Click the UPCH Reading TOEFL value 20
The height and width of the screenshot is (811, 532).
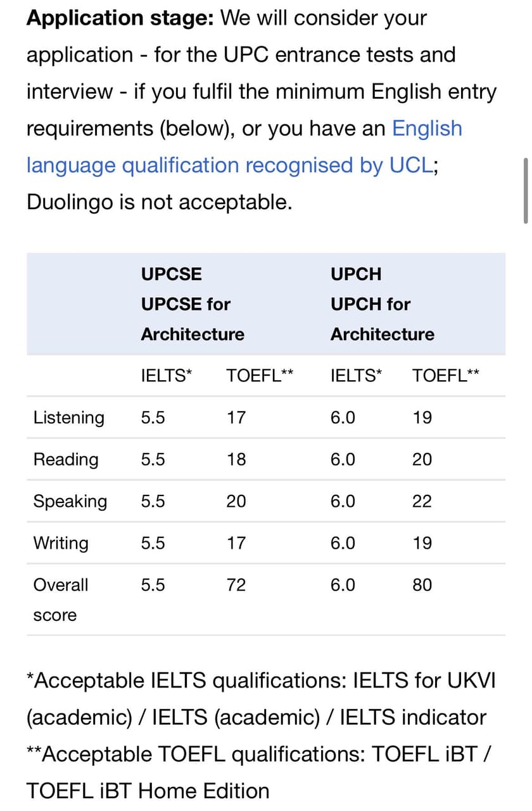[x=422, y=459]
